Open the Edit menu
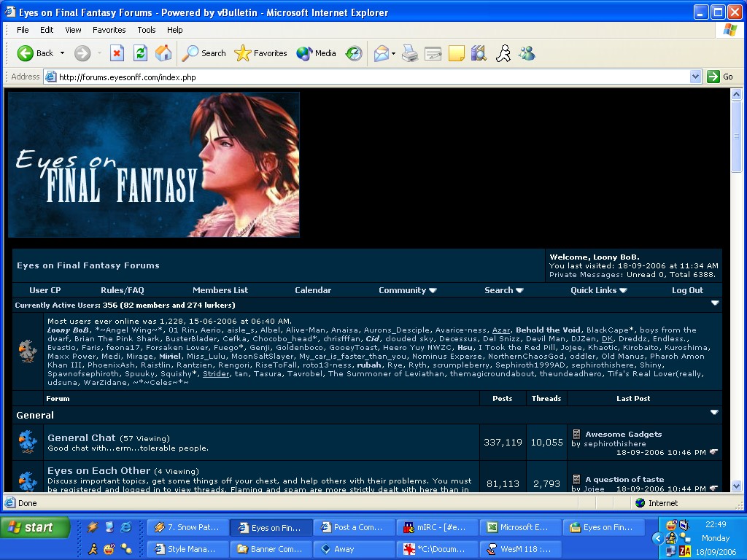 [x=47, y=29]
